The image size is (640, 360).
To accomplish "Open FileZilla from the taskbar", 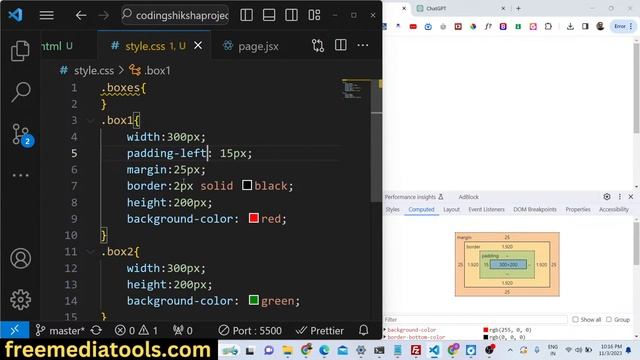I will click(416, 350).
